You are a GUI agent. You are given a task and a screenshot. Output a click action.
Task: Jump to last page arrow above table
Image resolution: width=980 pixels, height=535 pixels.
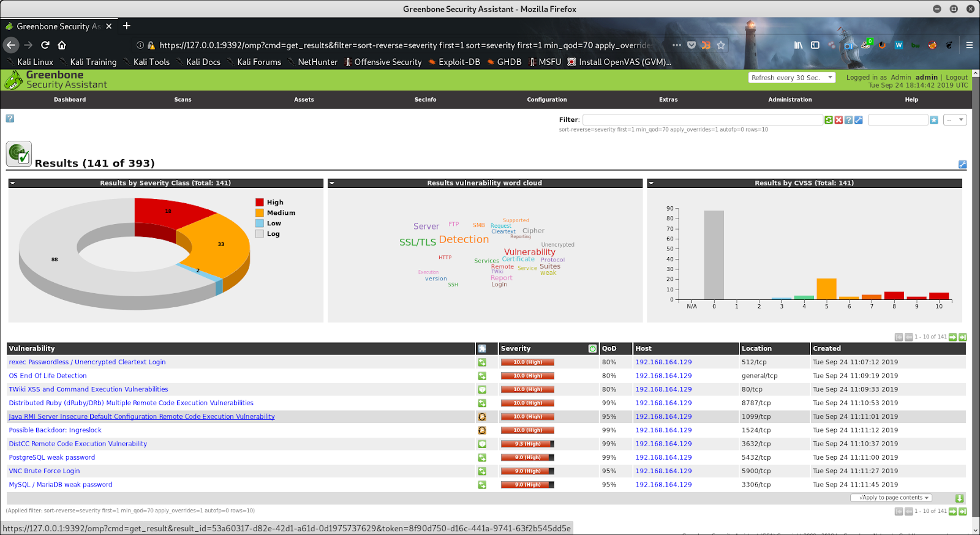point(962,337)
